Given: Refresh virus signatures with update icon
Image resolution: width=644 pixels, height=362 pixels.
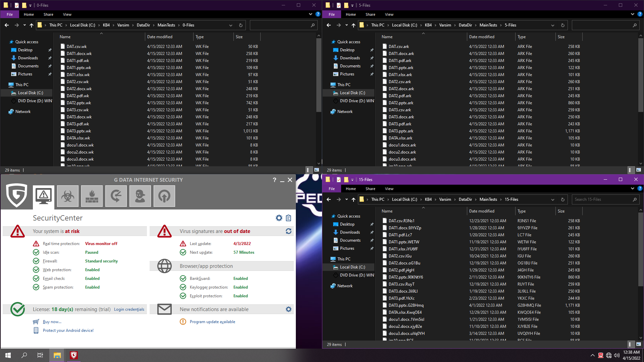Looking at the screenshot, I should (x=288, y=231).
